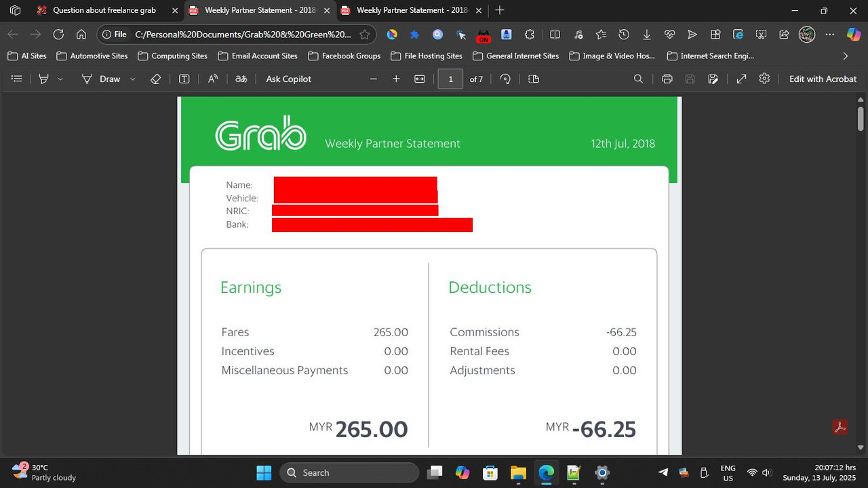The height and width of the screenshot is (488, 868).
Task: Show more favorites bar chevron
Action: (846, 56)
